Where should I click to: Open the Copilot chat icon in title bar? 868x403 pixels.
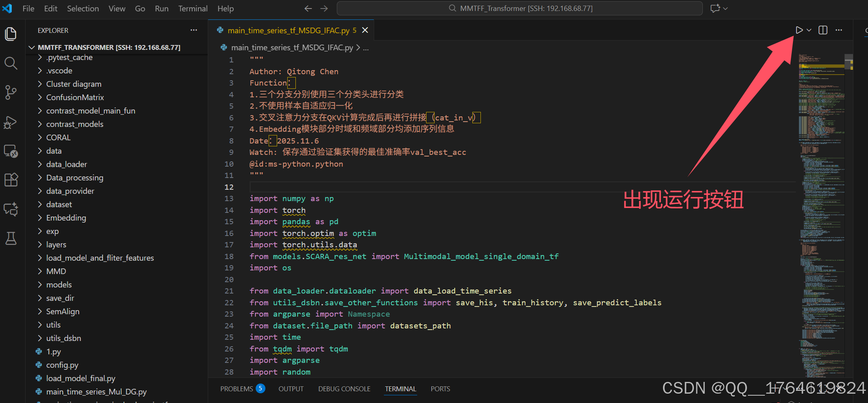pyautogui.click(x=715, y=9)
